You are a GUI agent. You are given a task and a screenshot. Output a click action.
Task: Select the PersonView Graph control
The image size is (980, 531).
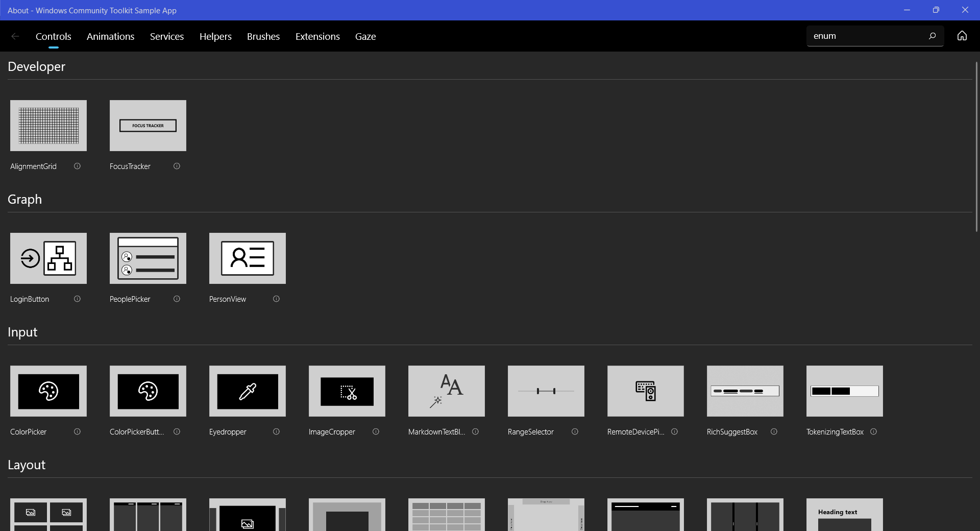click(247, 258)
